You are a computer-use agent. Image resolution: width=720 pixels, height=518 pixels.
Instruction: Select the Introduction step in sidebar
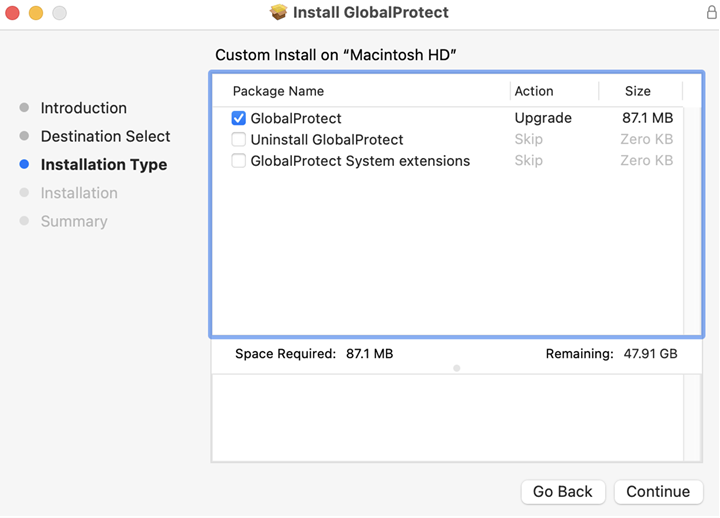[83, 108]
